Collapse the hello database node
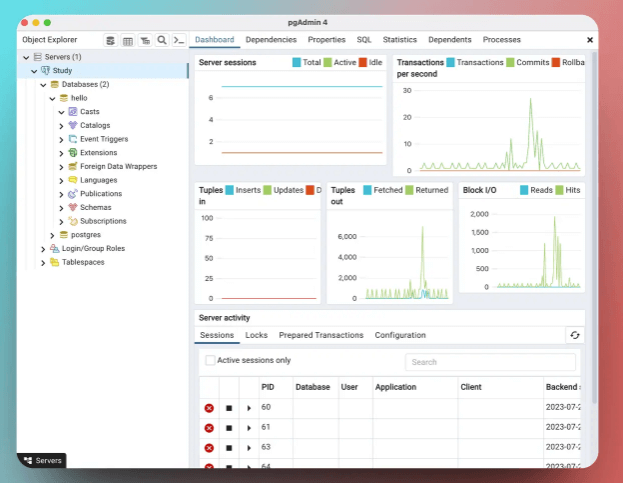 [x=52, y=99]
